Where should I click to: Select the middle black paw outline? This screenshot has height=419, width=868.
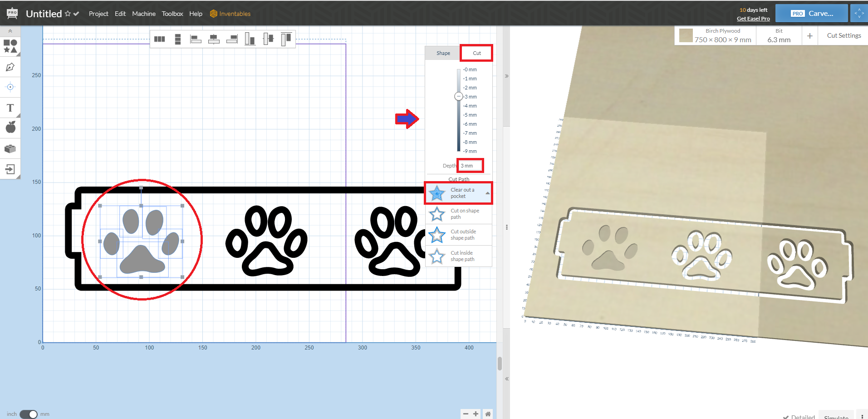(x=267, y=241)
